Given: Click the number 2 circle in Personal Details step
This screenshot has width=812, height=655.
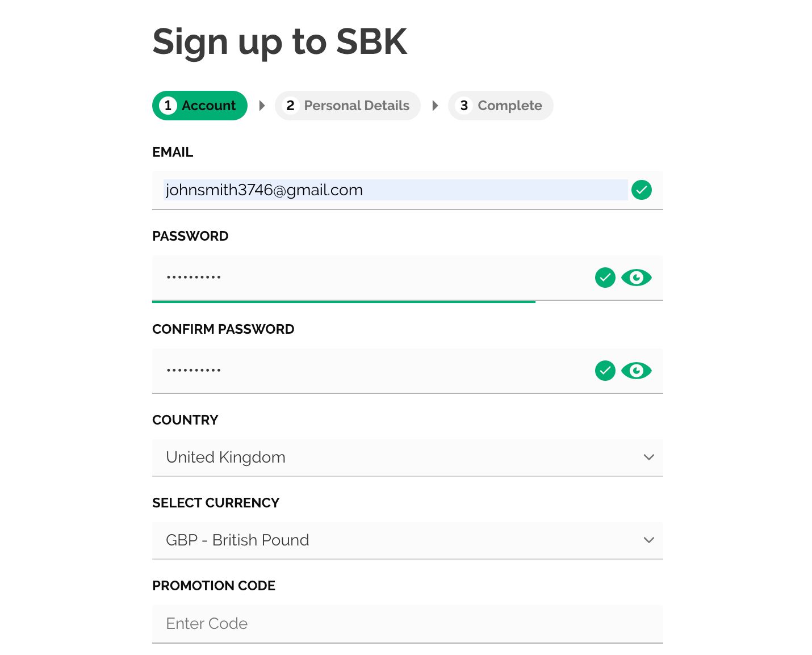Looking at the screenshot, I should [x=290, y=105].
